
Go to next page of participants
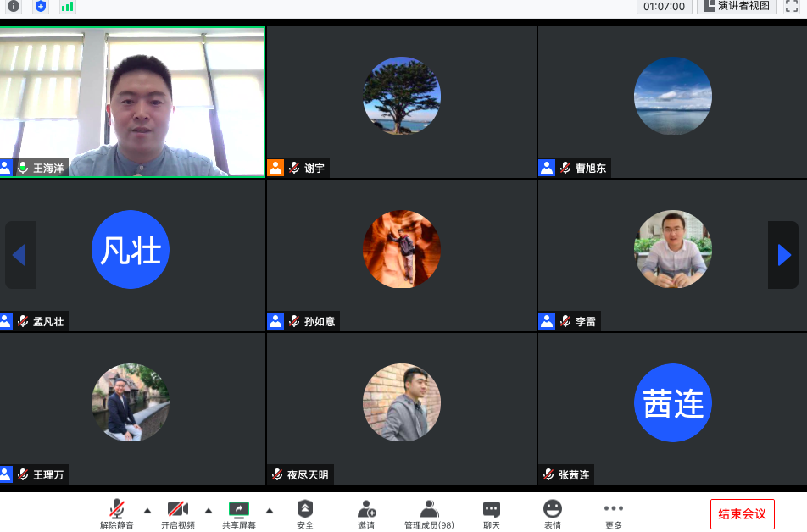(783, 255)
